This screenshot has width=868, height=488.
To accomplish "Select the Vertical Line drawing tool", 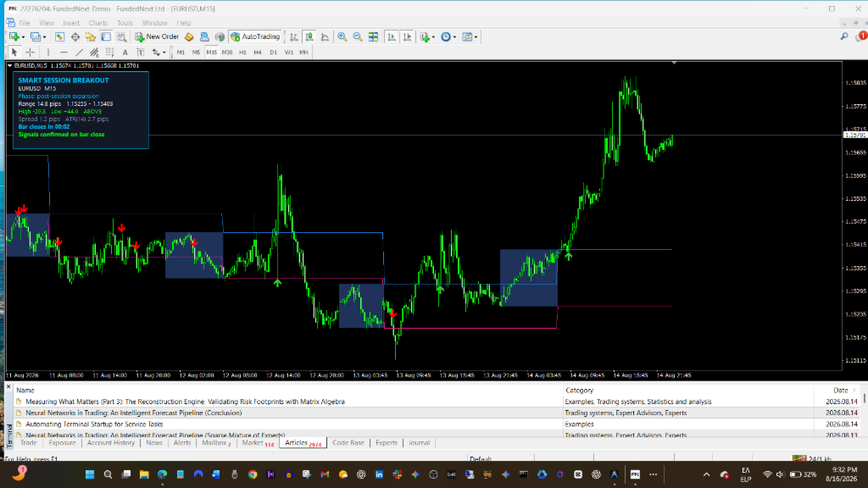I will [48, 52].
